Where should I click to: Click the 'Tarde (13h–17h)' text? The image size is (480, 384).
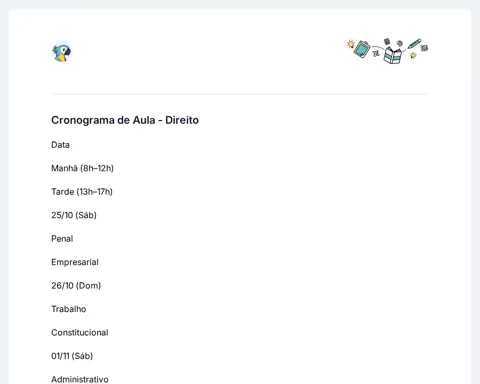82,192
